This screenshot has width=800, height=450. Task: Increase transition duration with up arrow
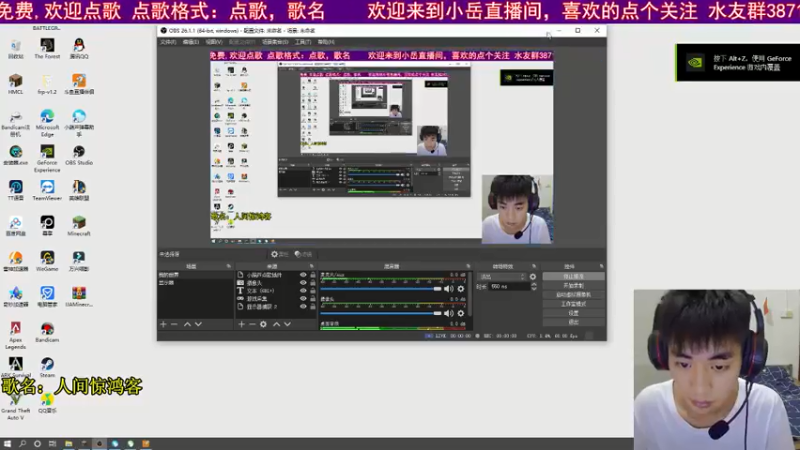click(x=534, y=284)
